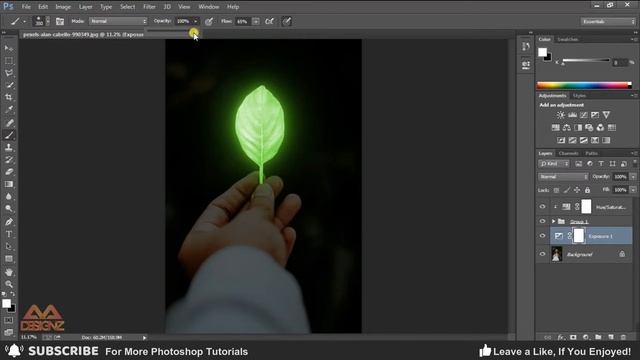Open the layer Kind filter dropdown
Image resolution: width=640 pixels, height=360 pixels.
click(x=554, y=164)
